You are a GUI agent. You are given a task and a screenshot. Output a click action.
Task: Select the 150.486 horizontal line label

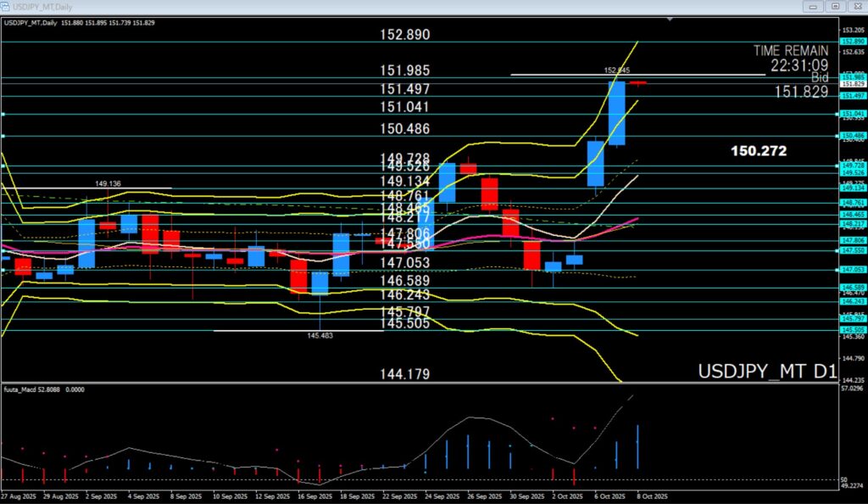(405, 128)
